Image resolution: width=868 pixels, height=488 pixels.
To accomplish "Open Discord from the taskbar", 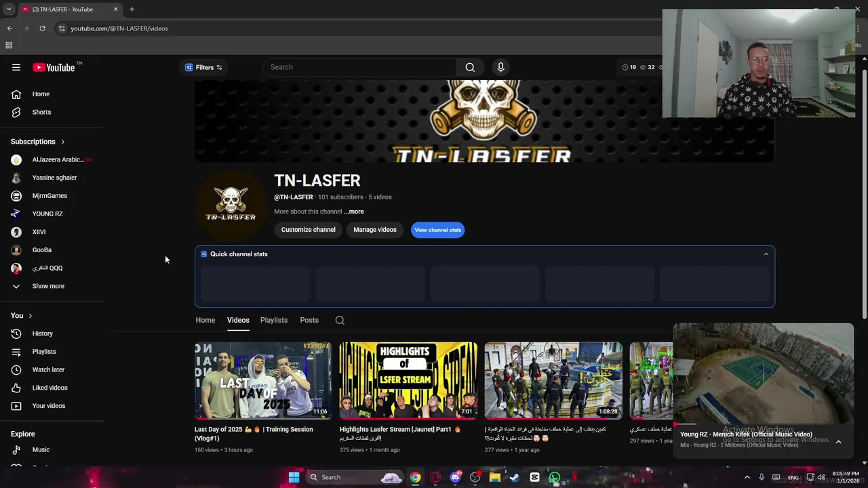I will [x=455, y=477].
